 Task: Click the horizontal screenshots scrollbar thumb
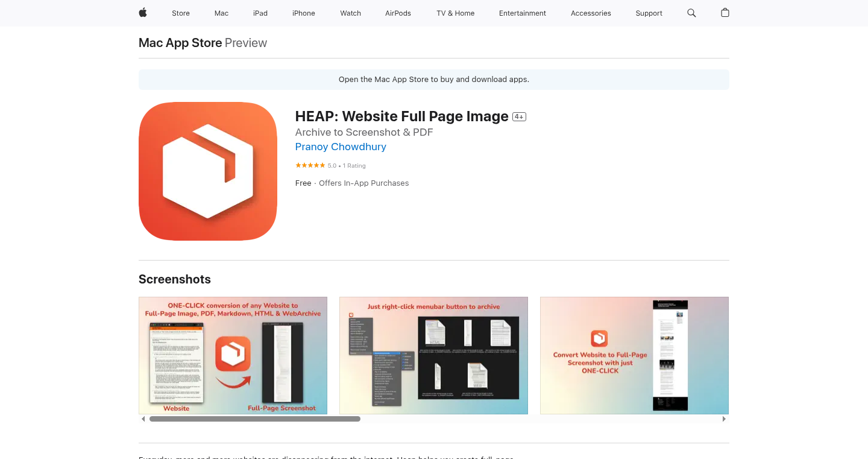click(x=255, y=419)
